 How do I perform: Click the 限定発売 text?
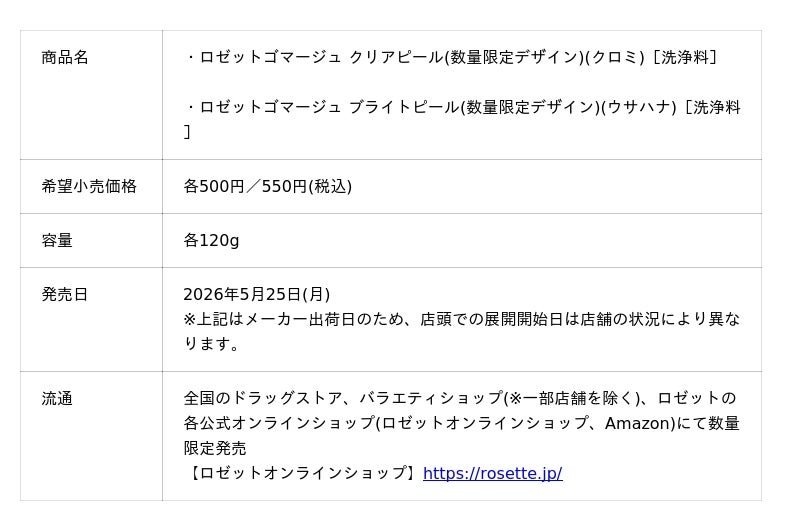(x=215, y=448)
